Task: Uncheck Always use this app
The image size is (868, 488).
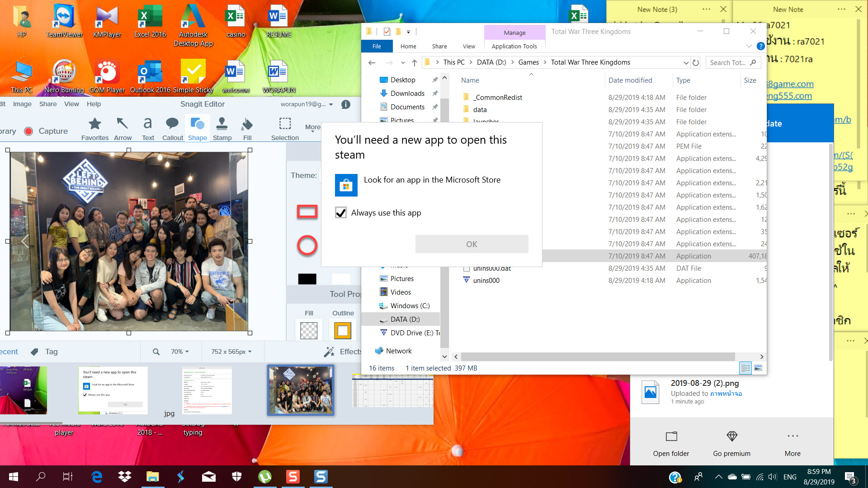Action: coord(341,213)
